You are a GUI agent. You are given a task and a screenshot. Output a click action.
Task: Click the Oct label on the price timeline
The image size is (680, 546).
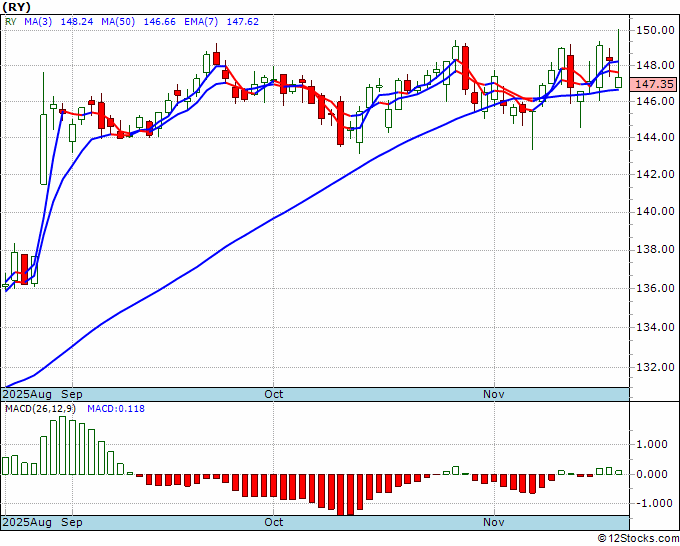[x=274, y=395]
